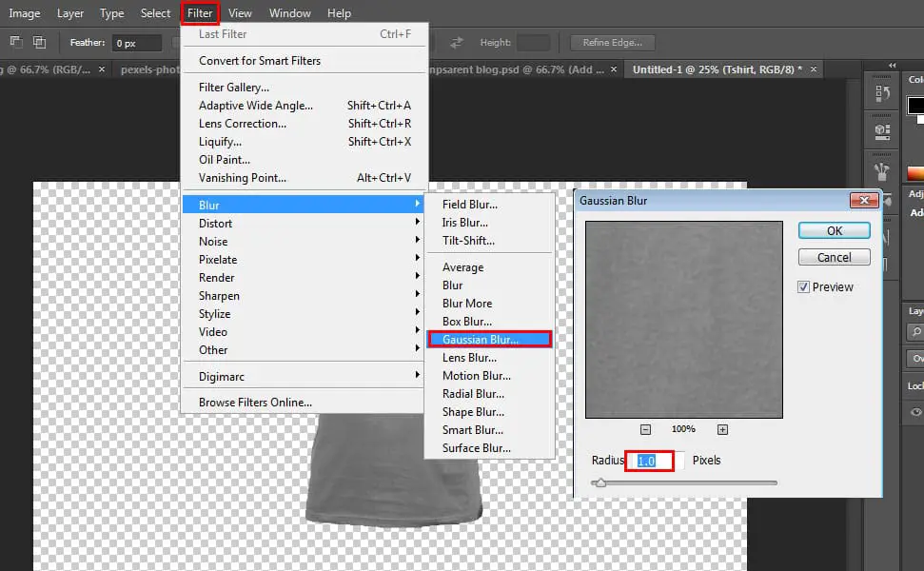Click the zoom out icon under blur preview
924x571 pixels.
(647, 429)
